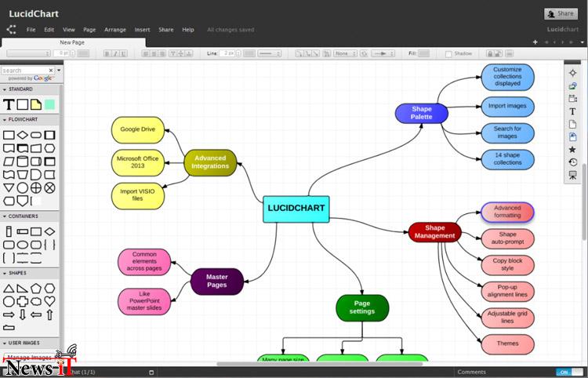588x378 pixels.
Task: Enable the Shadow checkbox
Action: click(448, 54)
